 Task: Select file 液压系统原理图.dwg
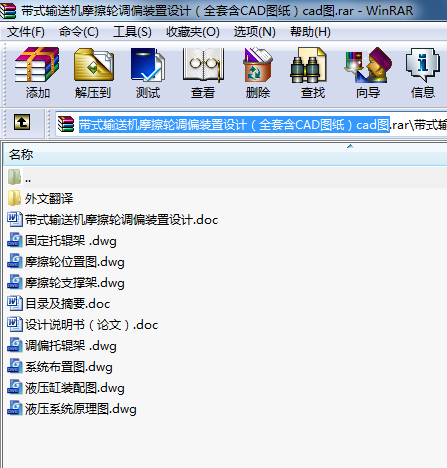pos(72,409)
